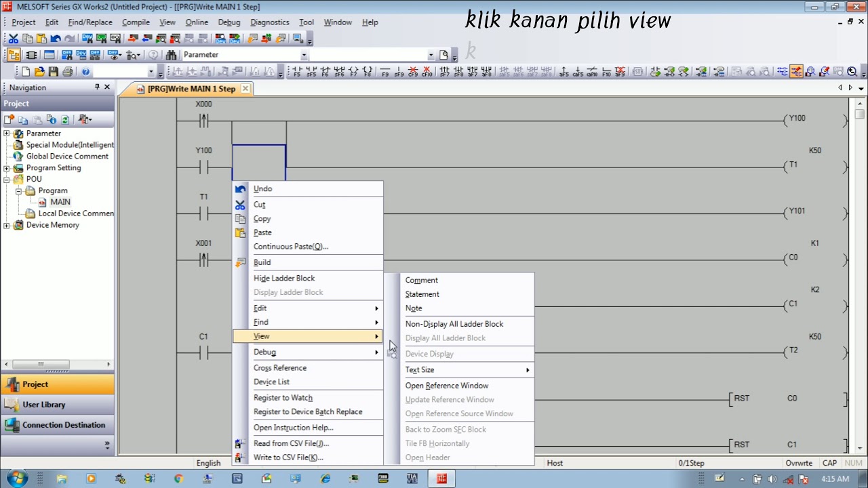
Task: Collapse the Program folder node
Action: (x=19, y=191)
